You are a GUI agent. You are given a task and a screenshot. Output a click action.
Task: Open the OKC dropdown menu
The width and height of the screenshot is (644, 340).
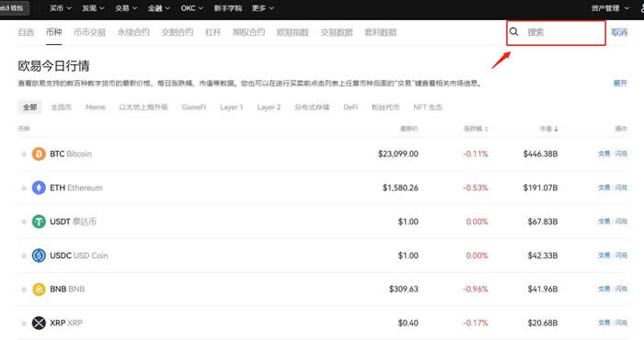tap(191, 8)
